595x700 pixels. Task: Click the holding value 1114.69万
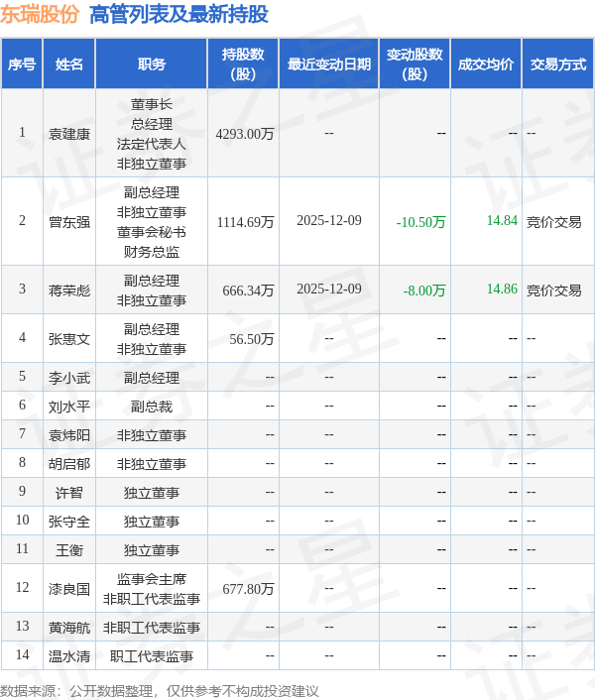click(x=246, y=222)
